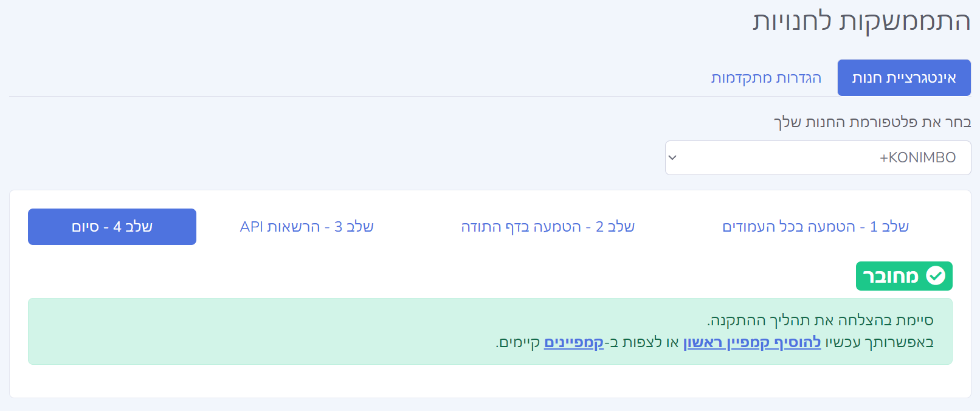Click the שלב 4 - סיום step button
980x411 pixels.
click(x=112, y=227)
